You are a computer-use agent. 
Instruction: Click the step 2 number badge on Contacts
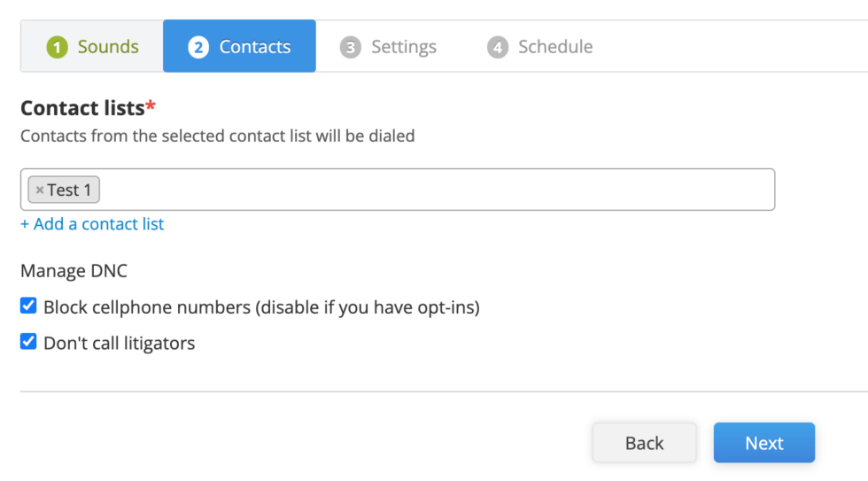198,47
